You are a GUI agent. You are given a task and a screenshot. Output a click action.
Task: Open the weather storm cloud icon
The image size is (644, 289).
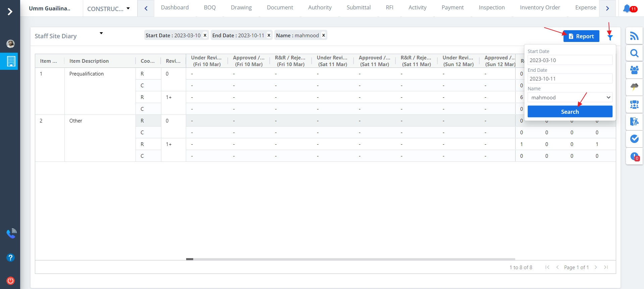coord(634,87)
